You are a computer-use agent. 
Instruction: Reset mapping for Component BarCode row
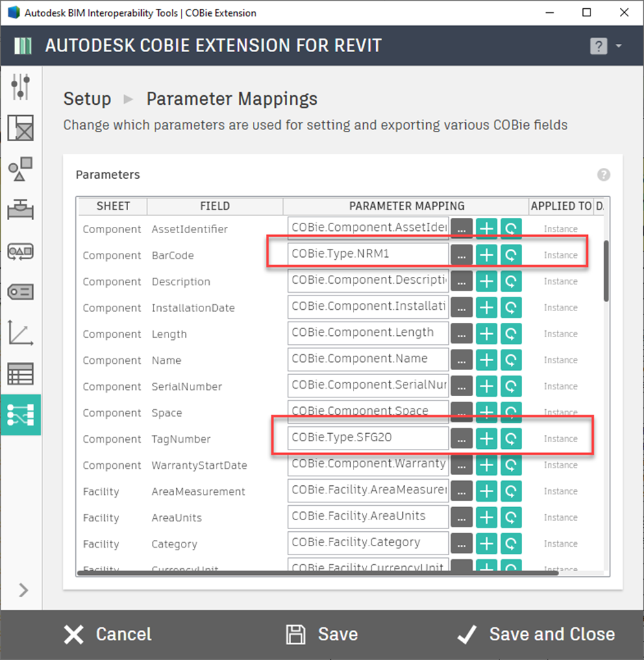click(x=511, y=255)
